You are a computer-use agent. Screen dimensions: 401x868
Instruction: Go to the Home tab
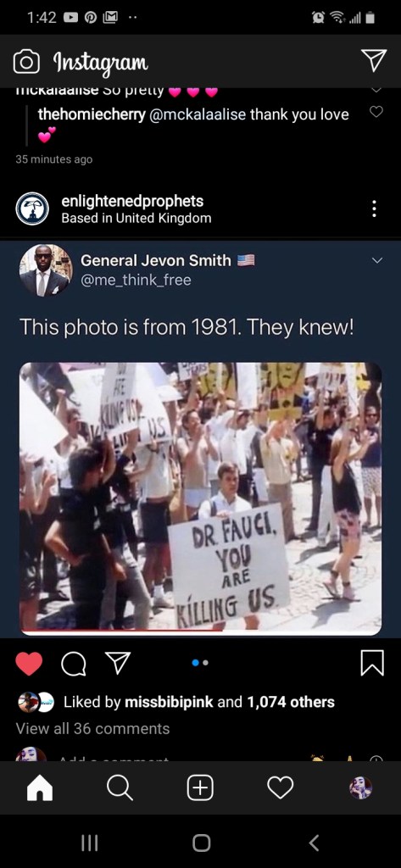tap(40, 787)
